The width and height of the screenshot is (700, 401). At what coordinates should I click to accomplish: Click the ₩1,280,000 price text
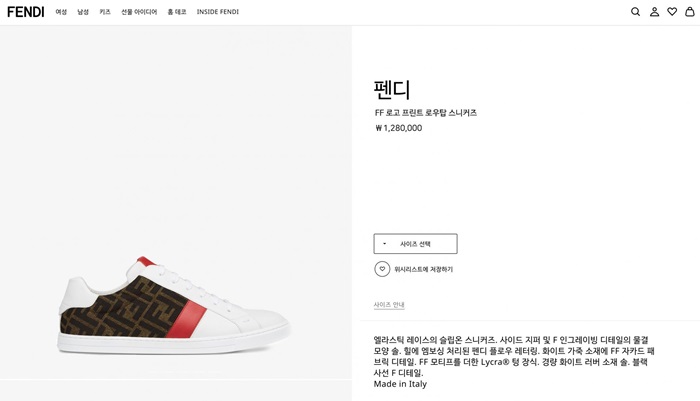pyautogui.click(x=398, y=128)
